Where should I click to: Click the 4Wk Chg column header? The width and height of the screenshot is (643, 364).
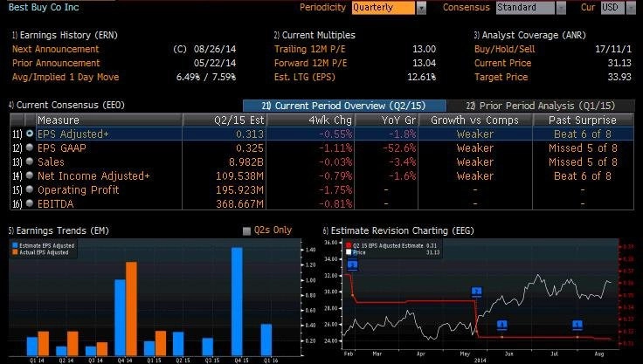pyautogui.click(x=311, y=120)
